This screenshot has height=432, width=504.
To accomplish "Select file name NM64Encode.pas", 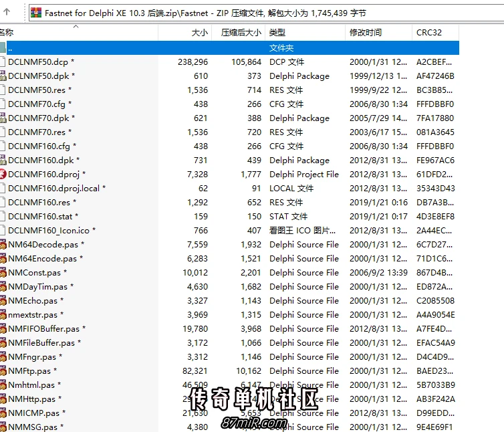I will tap(45, 259).
